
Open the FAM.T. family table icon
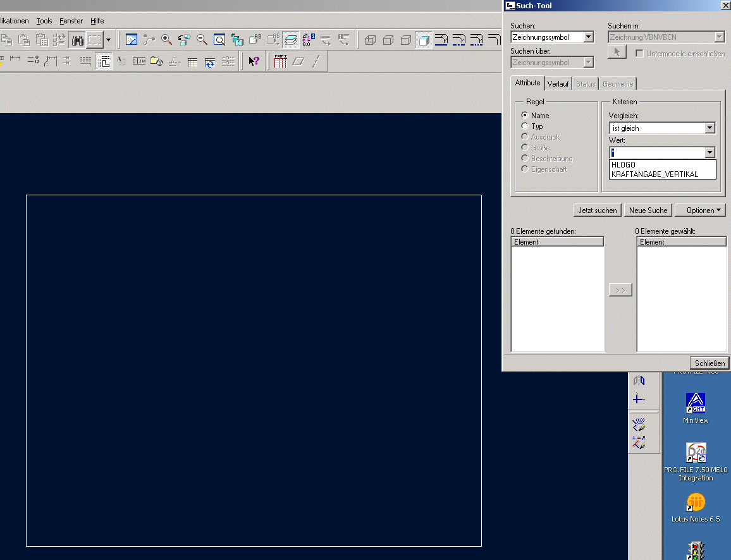(x=281, y=61)
